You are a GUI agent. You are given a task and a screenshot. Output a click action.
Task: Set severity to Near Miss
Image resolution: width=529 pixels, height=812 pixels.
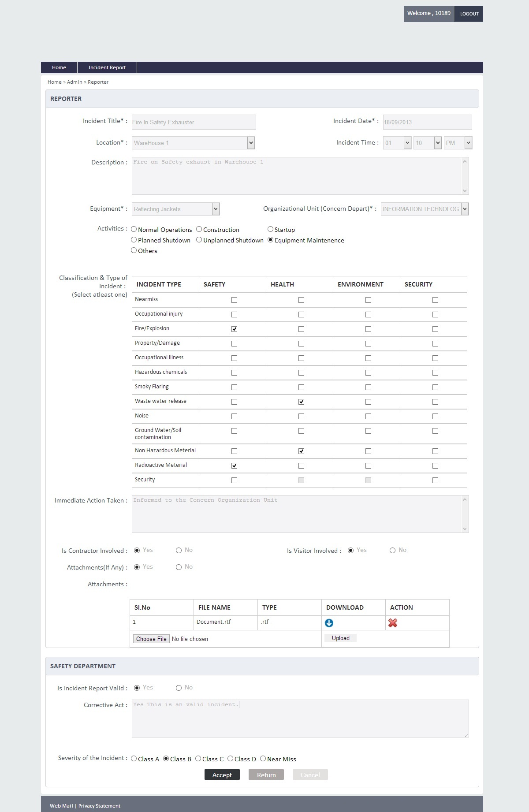pyautogui.click(x=263, y=759)
